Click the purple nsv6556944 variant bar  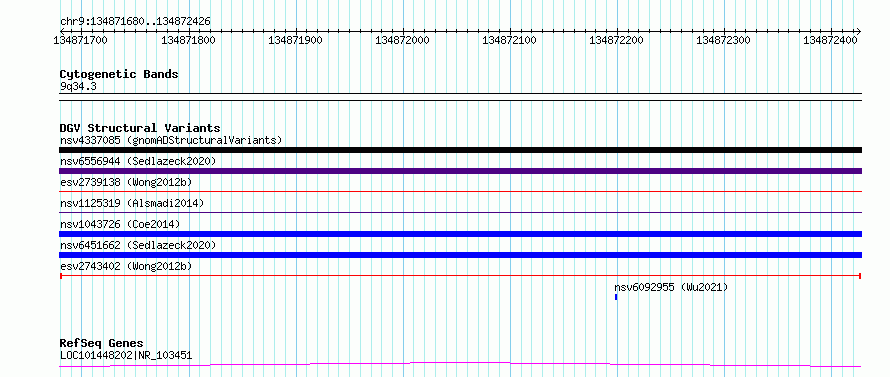tap(460, 171)
